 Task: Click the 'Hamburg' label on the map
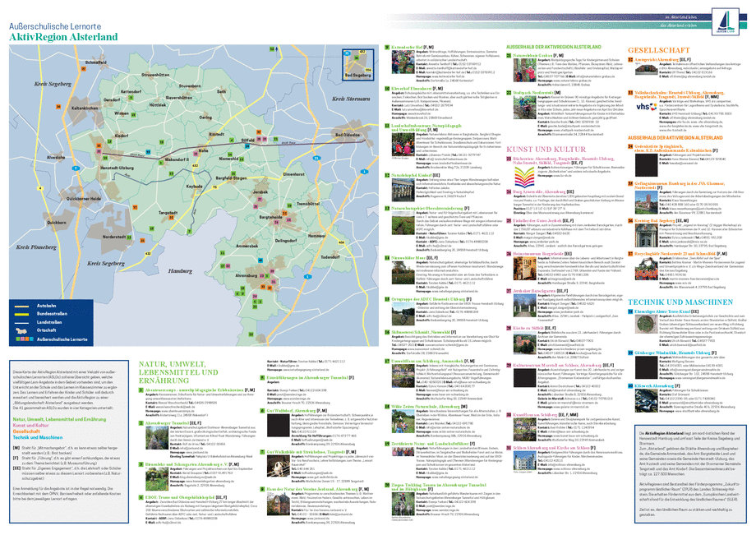[x=180, y=271]
